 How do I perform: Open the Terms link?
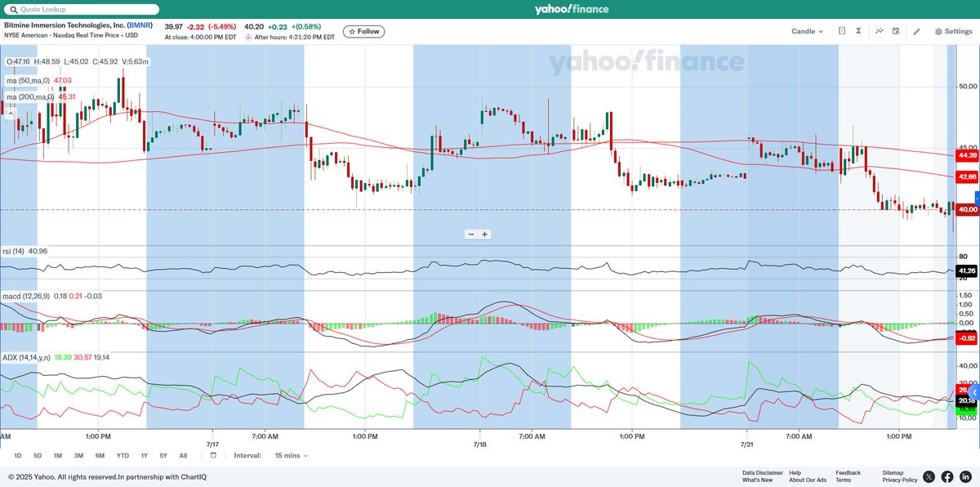(x=843, y=480)
